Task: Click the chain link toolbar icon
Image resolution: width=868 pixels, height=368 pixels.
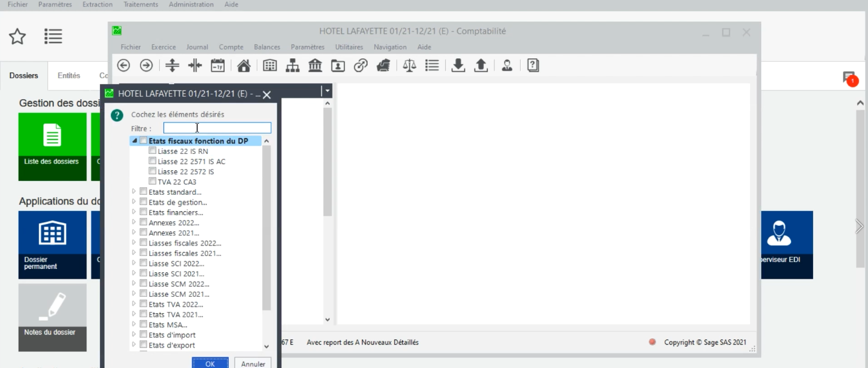Action: pos(361,66)
